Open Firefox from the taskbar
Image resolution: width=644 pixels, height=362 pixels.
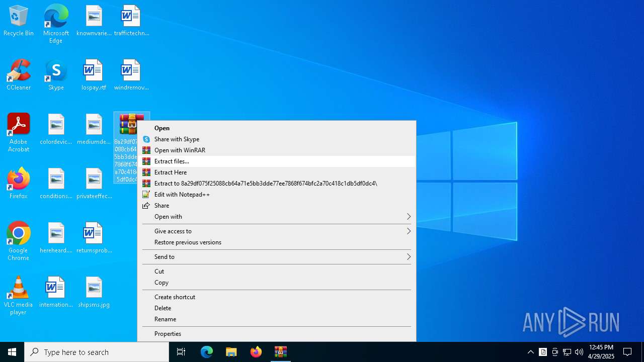click(x=256, y=352)
